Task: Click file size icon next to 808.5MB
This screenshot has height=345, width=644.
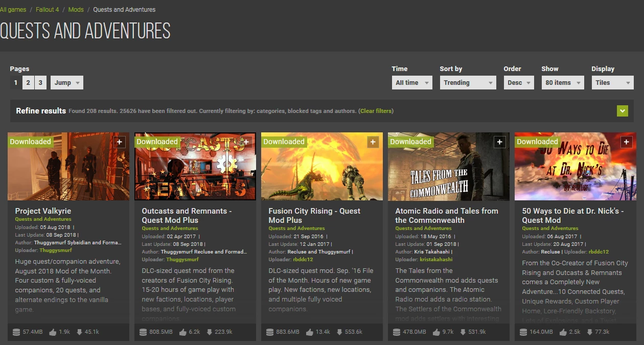Action: (143, 332)
